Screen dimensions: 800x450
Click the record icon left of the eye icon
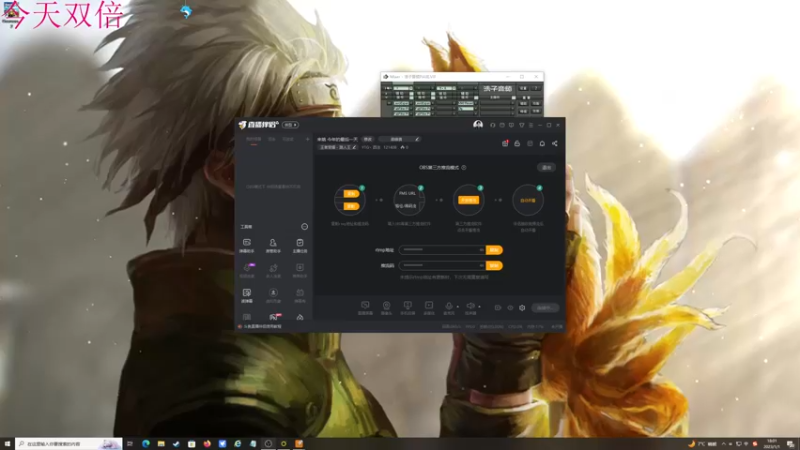(x=497, y=308)
